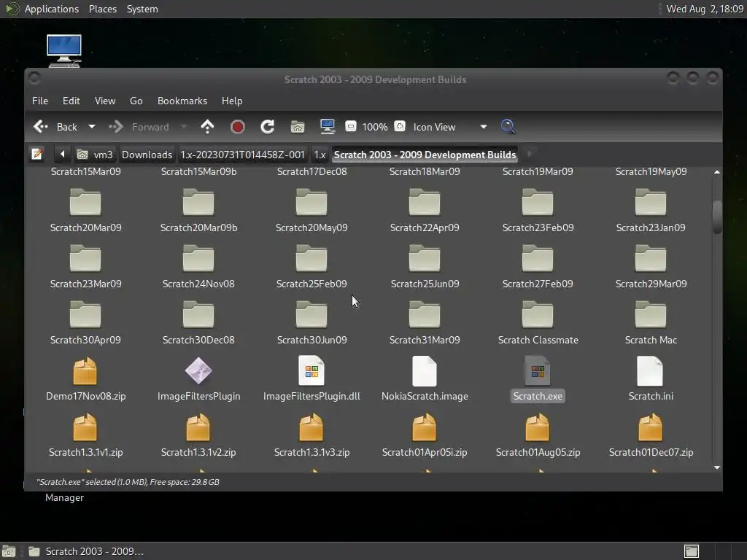Go up one folder level

coord(207,127)
